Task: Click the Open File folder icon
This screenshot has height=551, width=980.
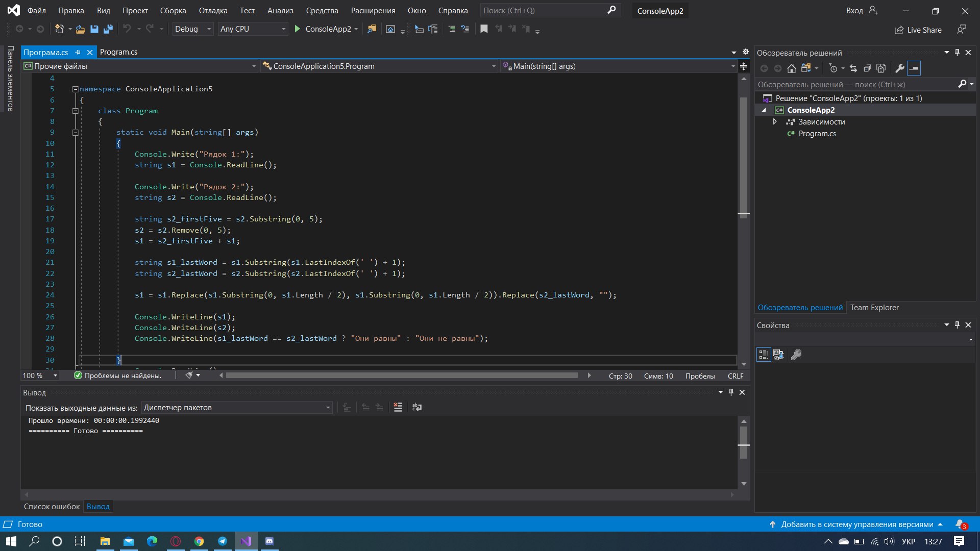Action: [80, 29]
